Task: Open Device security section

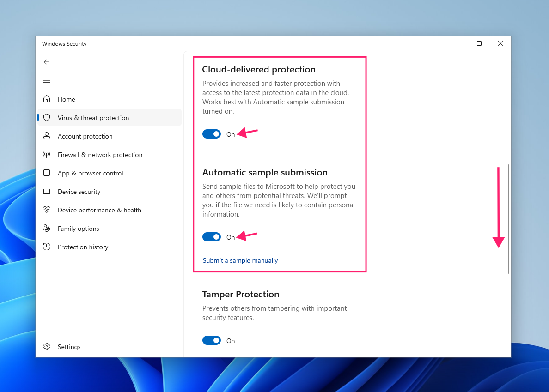Action: pos(110,192)
